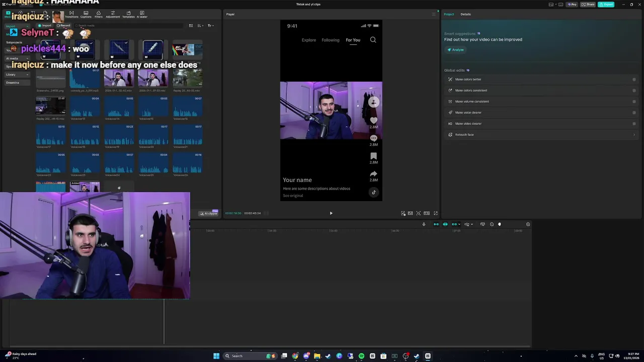
Task: Open the Windows Start menu
Action: [216, 356]
